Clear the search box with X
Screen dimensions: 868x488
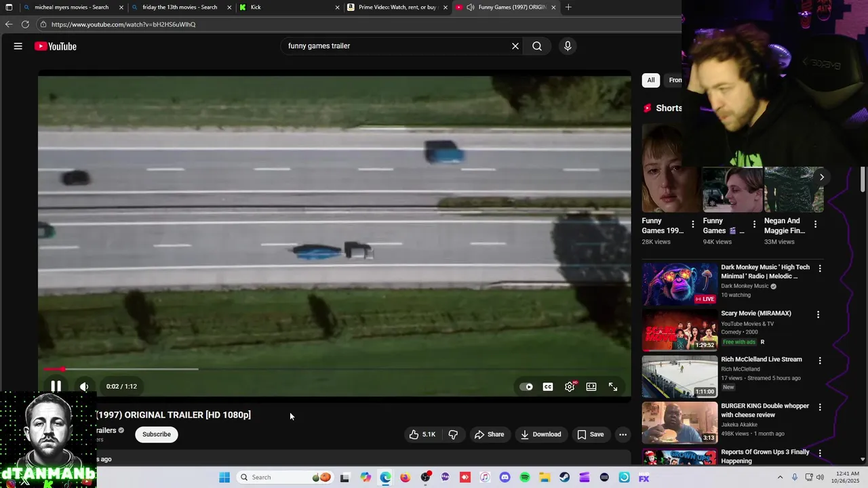515,46
